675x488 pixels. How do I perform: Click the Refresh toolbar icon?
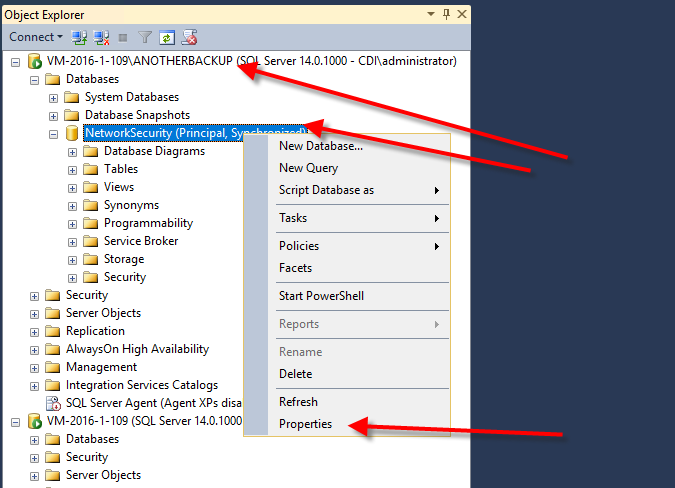(167, 37)
